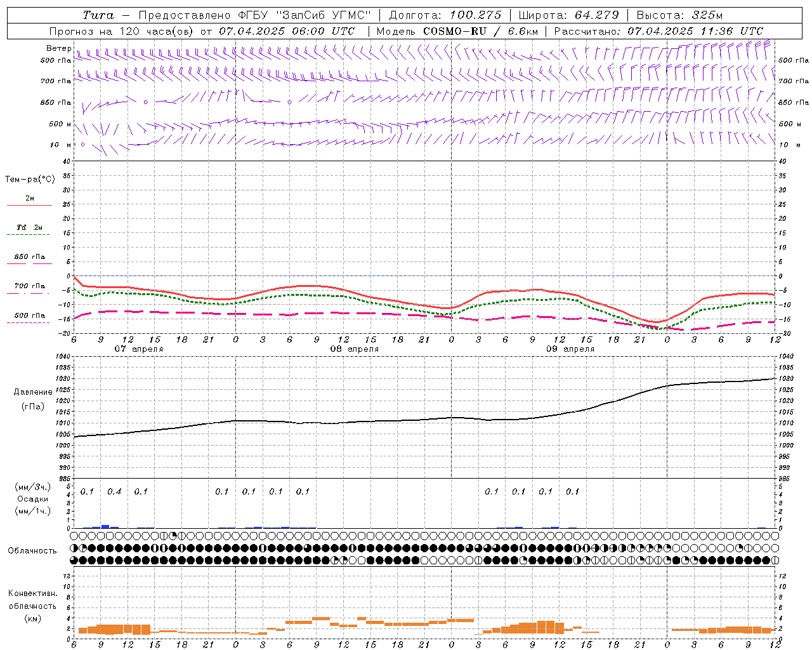Click the "Рассчитано: 07.04.2025 11:36 UTC" timestamp
Viewport: 812px width, 650px height.
click(x=658, y=31)
